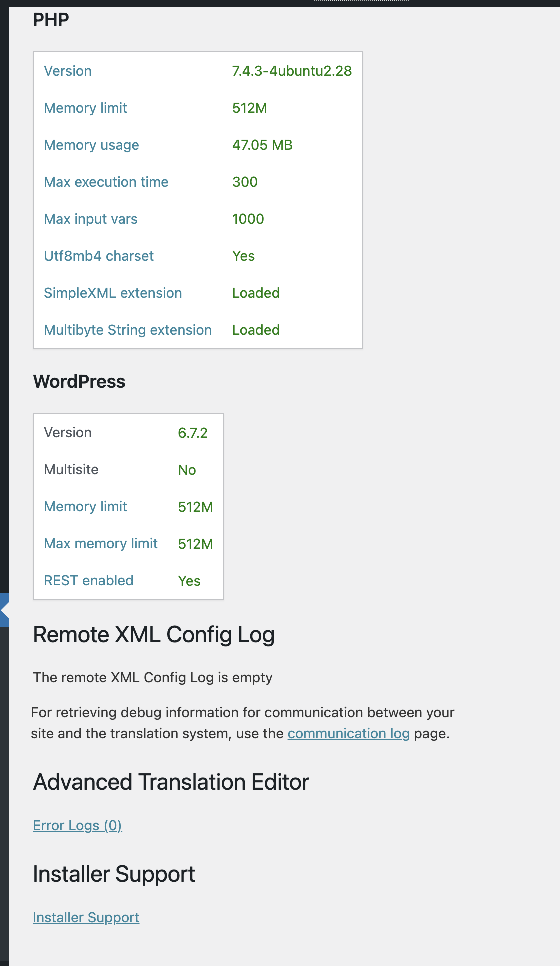
Task: Click the Memory usage label
Action: (91, 145)
